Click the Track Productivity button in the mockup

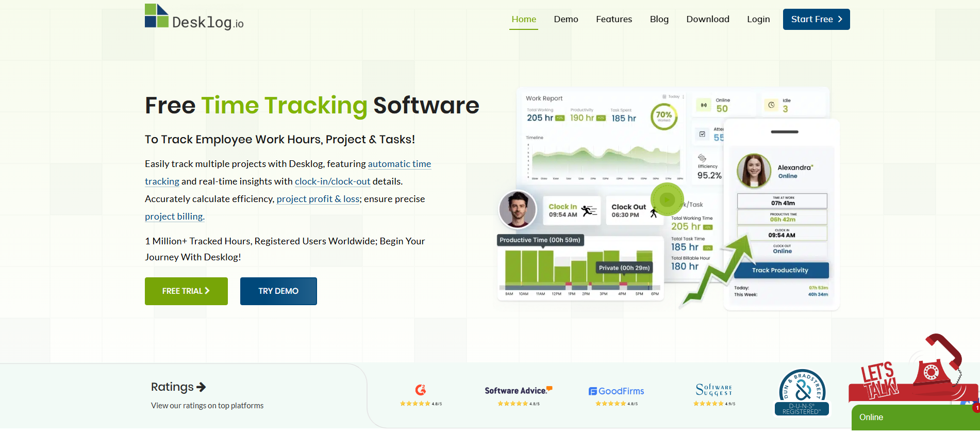780,270
